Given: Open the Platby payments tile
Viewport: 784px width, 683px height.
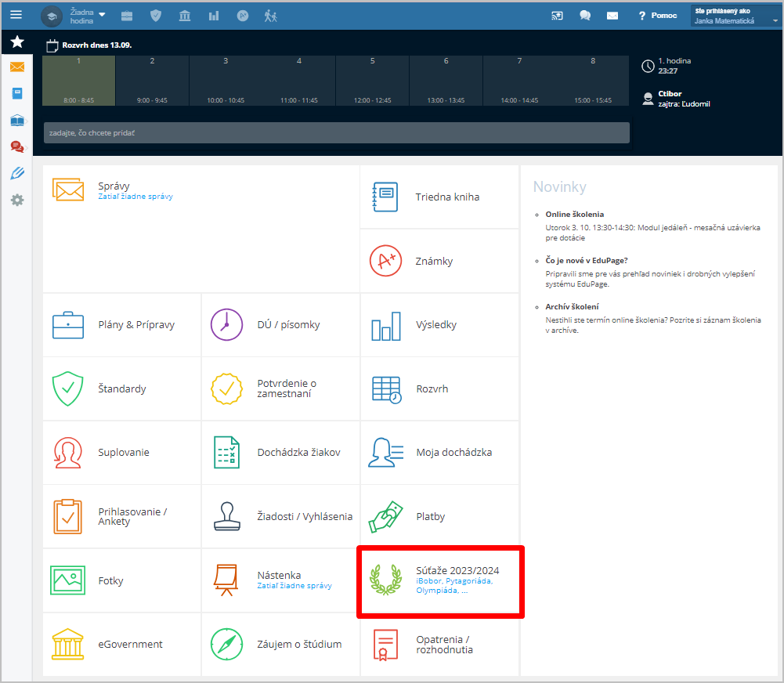Looking at the screenshot, I should 439,516.
